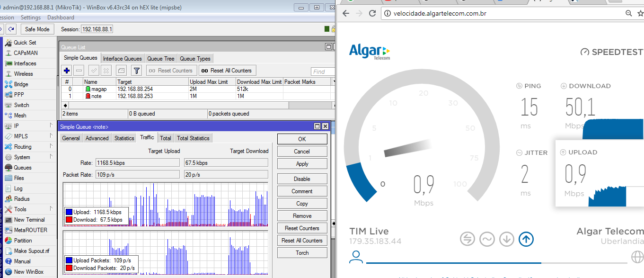Screen dimensions: 644x278
Task: Open Manual in sidebar
Action: pos(22,261)
